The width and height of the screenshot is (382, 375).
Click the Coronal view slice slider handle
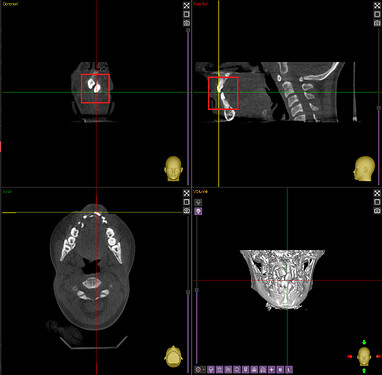tap(188, 30)
